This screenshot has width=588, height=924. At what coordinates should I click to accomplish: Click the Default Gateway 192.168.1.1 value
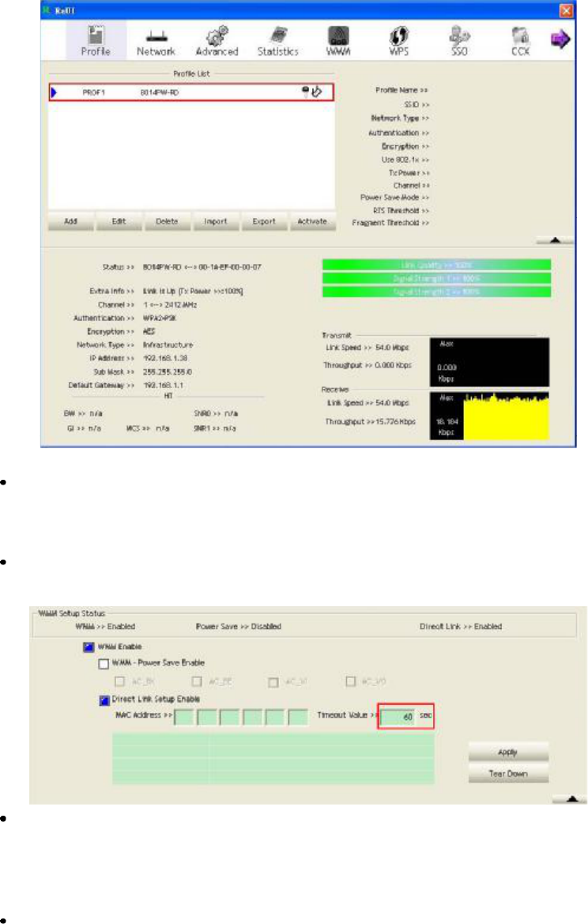point(164,386)
